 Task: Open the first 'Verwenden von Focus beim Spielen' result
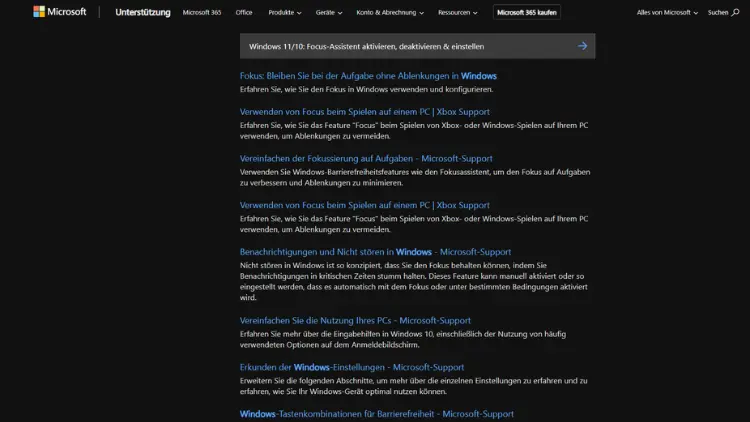coord(364,111)
